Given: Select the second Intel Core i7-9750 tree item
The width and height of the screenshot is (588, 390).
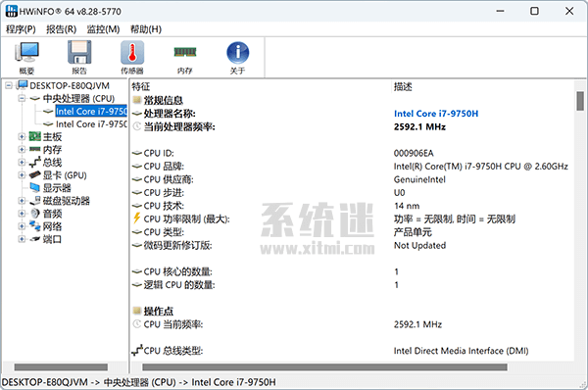Looking at the screenshot, I should (x=91, y=124).
